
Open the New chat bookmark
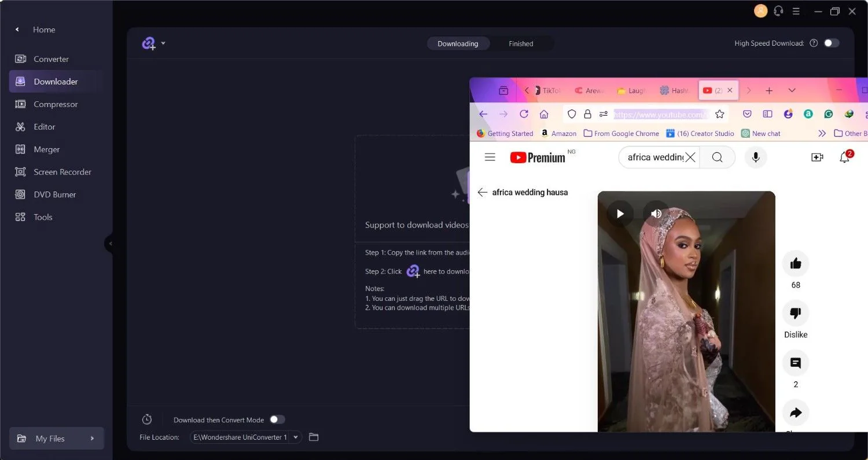tap(761, 133)
